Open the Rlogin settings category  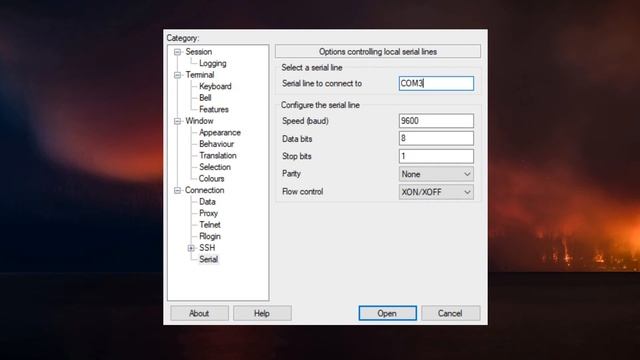pyautogui.click(x=210, y=236)
